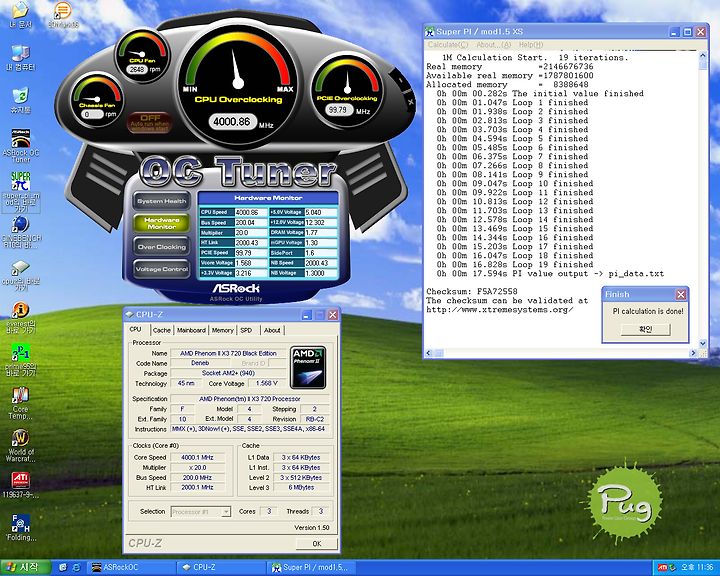Click Super PI vertical scrollbar down arrow

coord(703,344)
